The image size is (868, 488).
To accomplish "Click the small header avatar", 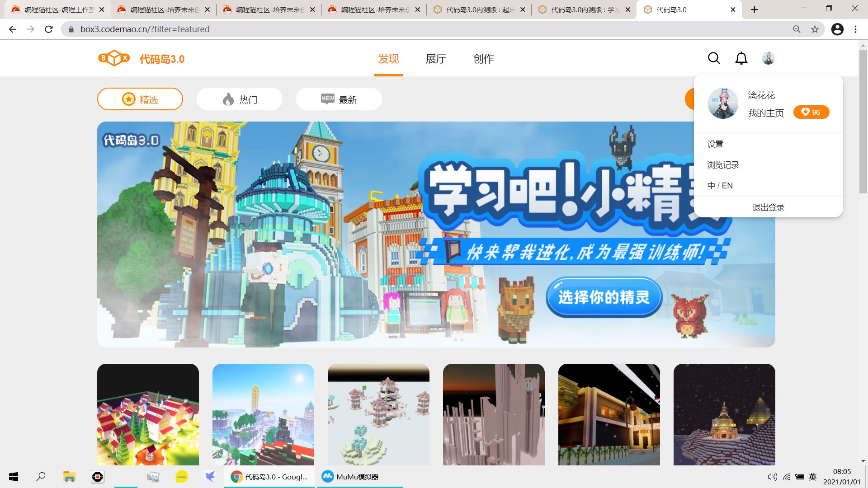I will click(x=768, y=58).
